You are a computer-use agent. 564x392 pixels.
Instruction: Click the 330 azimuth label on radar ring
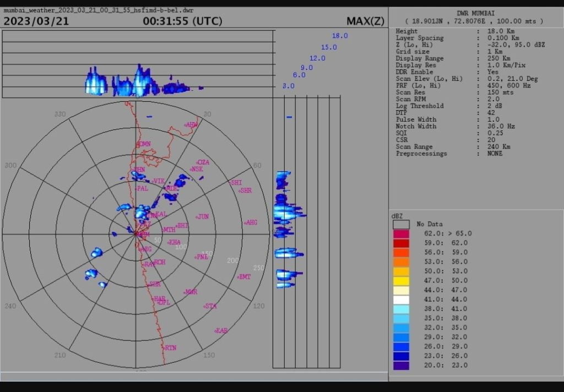point(60,114)
